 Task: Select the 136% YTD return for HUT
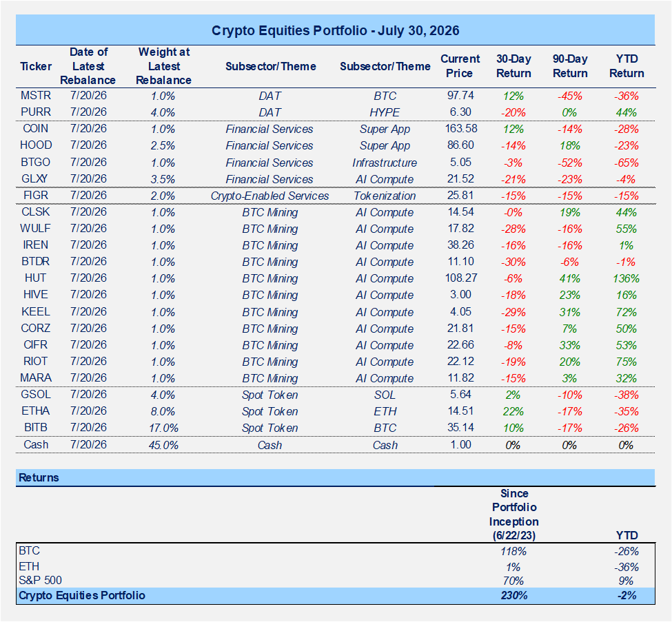click(626, 278)
